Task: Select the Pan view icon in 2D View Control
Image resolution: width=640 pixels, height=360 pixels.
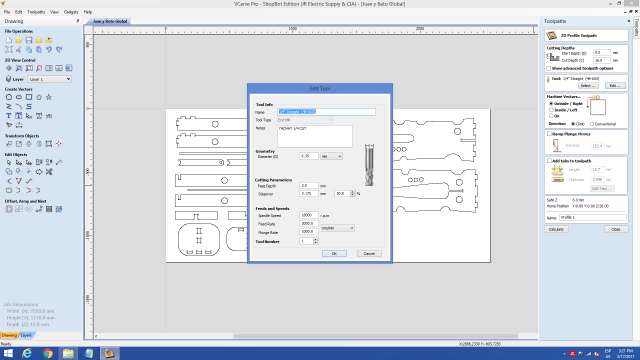Action: (x=9, y=68)
